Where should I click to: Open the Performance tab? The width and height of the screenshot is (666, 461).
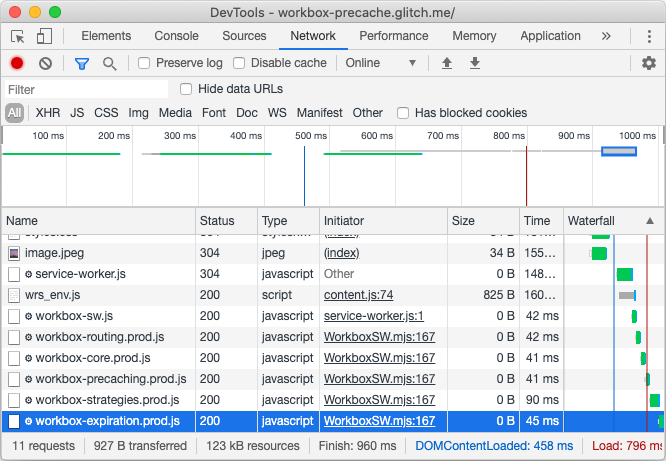pos(393,36)
